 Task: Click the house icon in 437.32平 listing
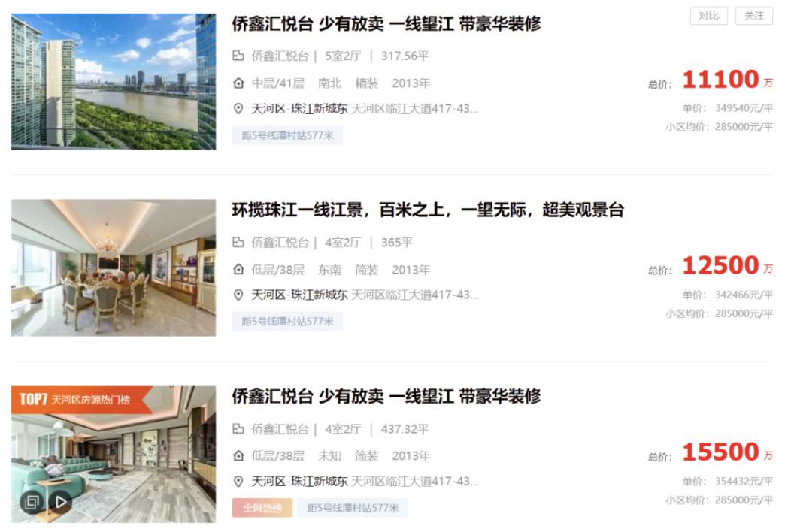click(x=238, y=456)
